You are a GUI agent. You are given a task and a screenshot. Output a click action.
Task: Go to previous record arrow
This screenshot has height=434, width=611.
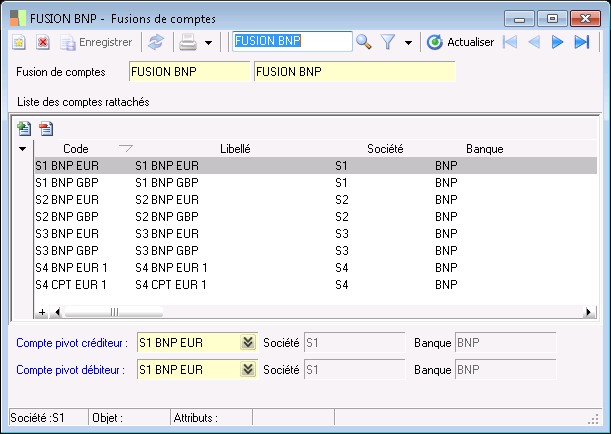pos(534,42)
